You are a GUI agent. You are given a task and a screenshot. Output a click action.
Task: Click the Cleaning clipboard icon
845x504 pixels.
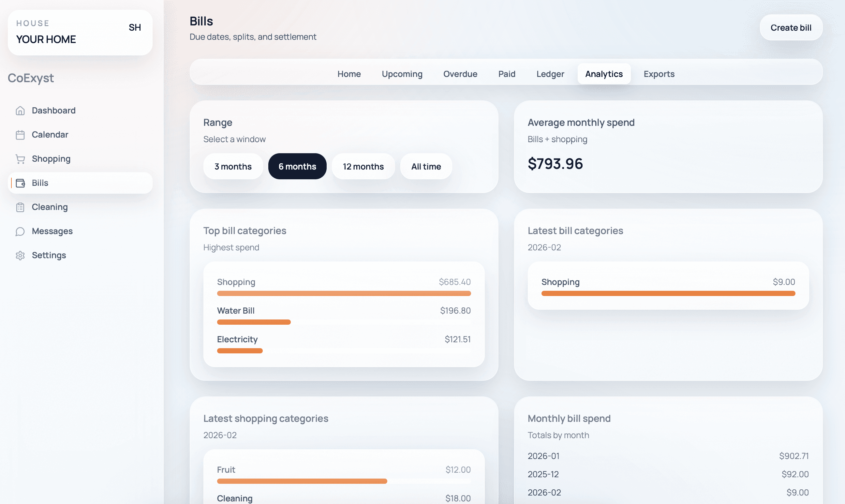click(20, 207)
